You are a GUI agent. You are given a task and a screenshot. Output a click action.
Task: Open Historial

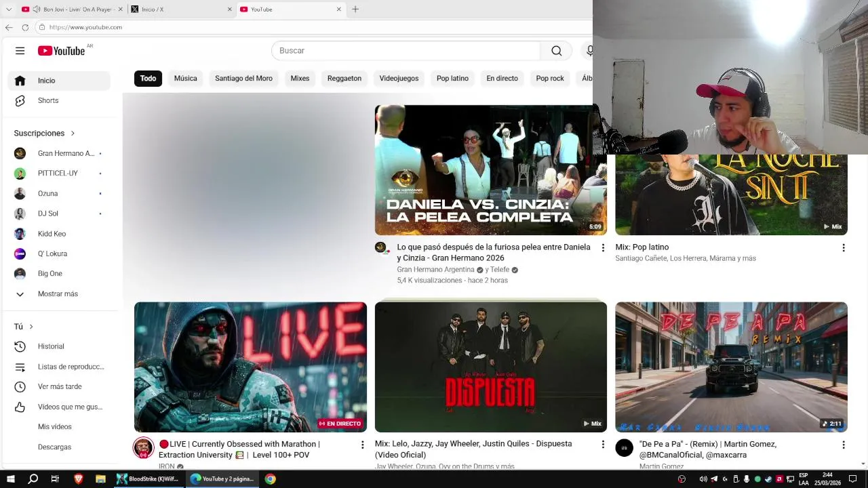tap(59, 346)
